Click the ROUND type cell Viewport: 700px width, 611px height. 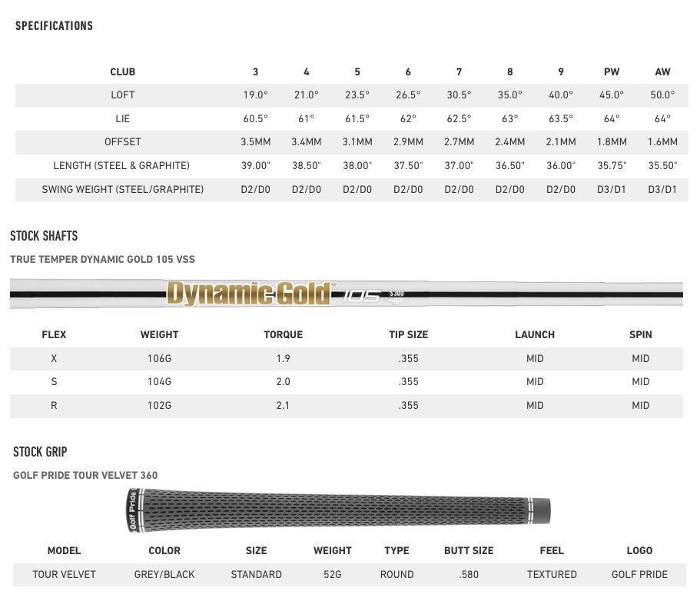click(397, 574)
